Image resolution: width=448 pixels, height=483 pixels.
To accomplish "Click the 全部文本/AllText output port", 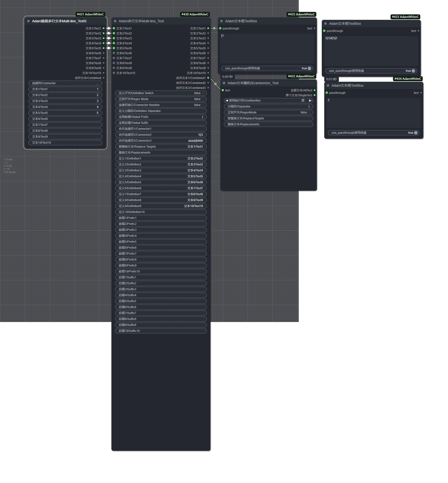I will pyautogui.click(x=315, y=90).
